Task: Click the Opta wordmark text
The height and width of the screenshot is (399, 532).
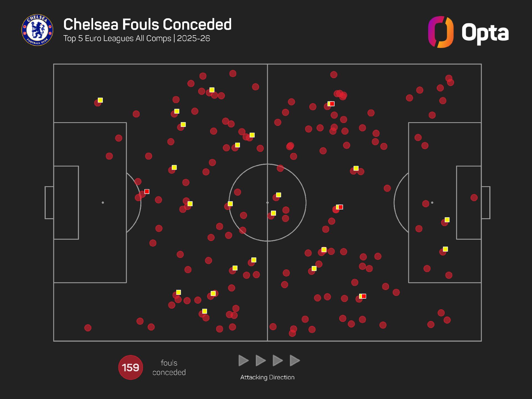Action: [x=485, y=33]
